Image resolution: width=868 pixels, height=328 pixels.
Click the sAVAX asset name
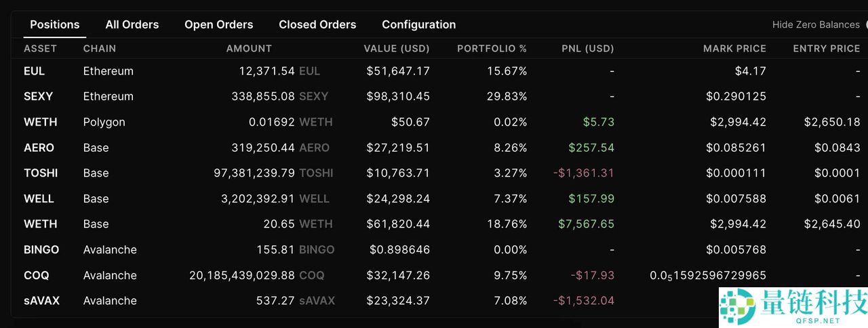pyautogui.click(x=41, y=301)
